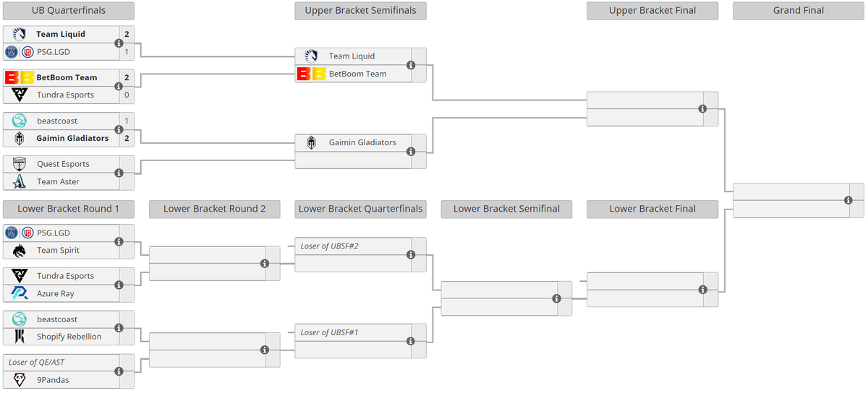868x393 pixels.
Task: Open the Gaimin Gladiators team link in semifinals
Action: 362,142
